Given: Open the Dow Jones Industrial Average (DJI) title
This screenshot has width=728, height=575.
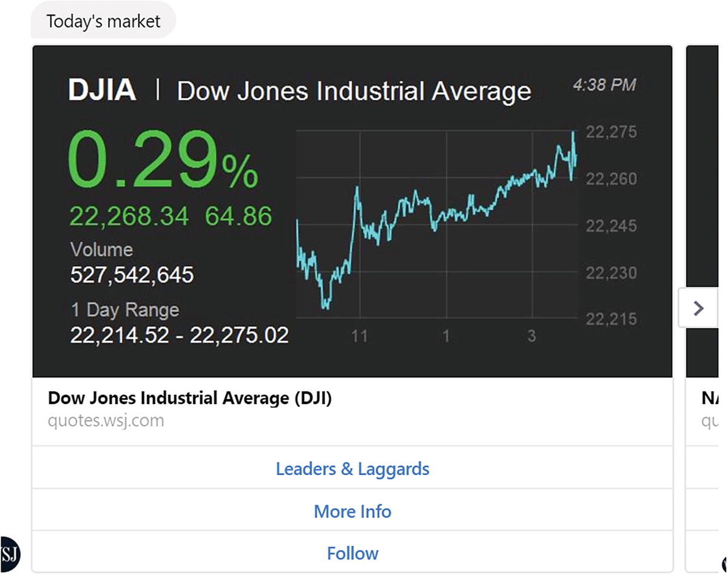Looking at the screenshot, I should click(190, 398).
